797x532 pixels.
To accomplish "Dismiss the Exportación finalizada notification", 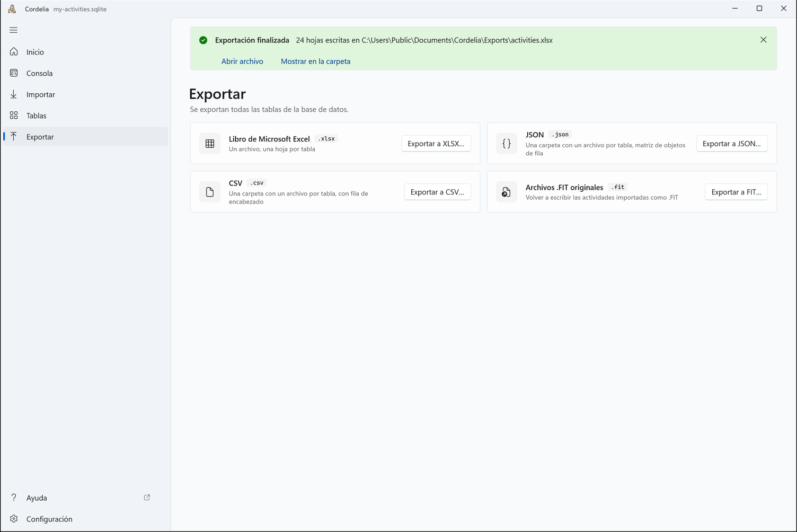I will 763,40.
